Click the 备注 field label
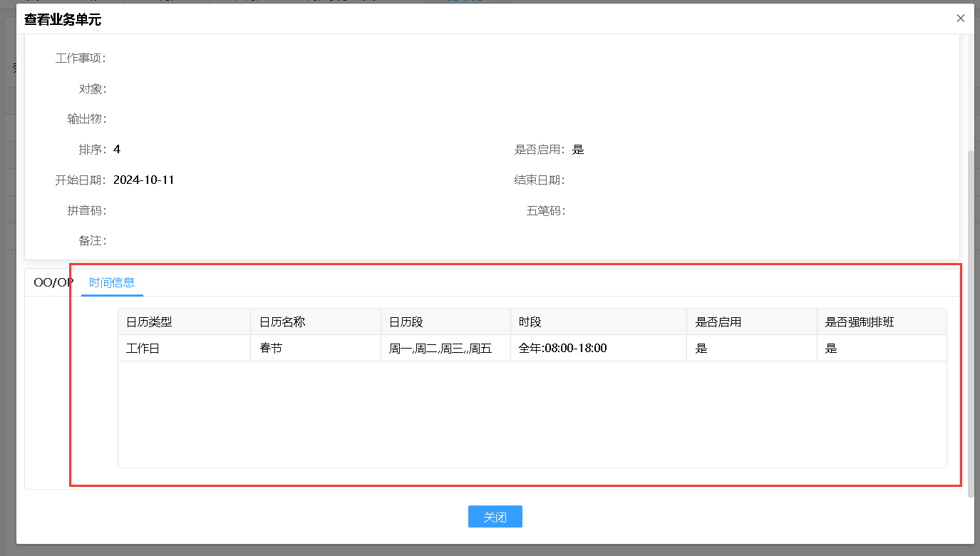 pyautogui.click(x=92, y=240)
